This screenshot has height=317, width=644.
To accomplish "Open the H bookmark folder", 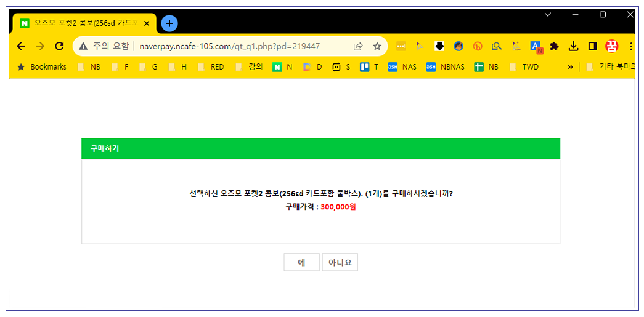I will coord(177,67).
